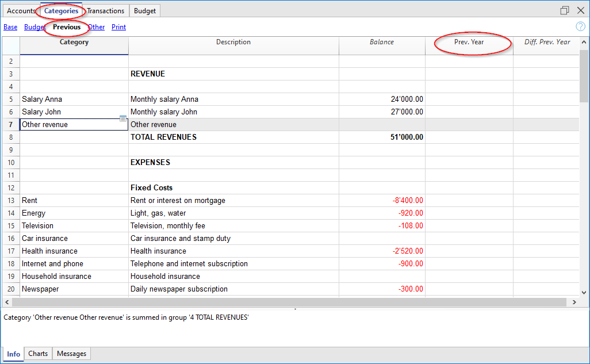Select the Other view link

point(97,27)
